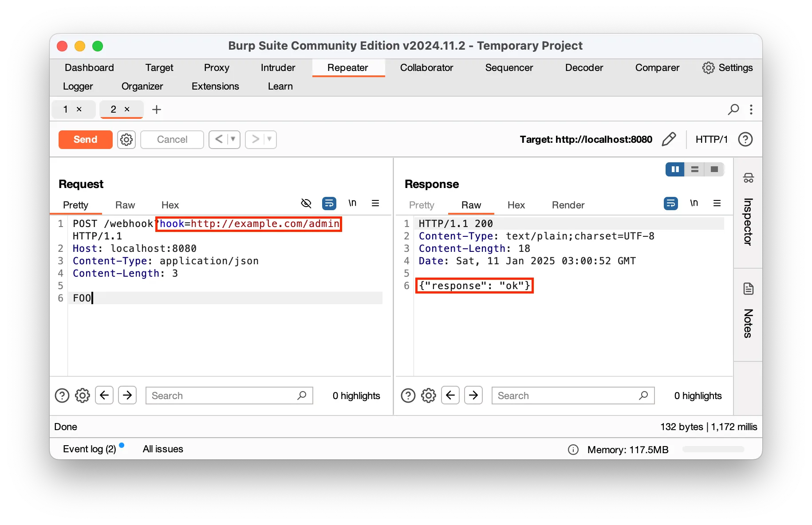The image size is (812, 525).
Task: Open the Logger tab
Action: point(78,86)
